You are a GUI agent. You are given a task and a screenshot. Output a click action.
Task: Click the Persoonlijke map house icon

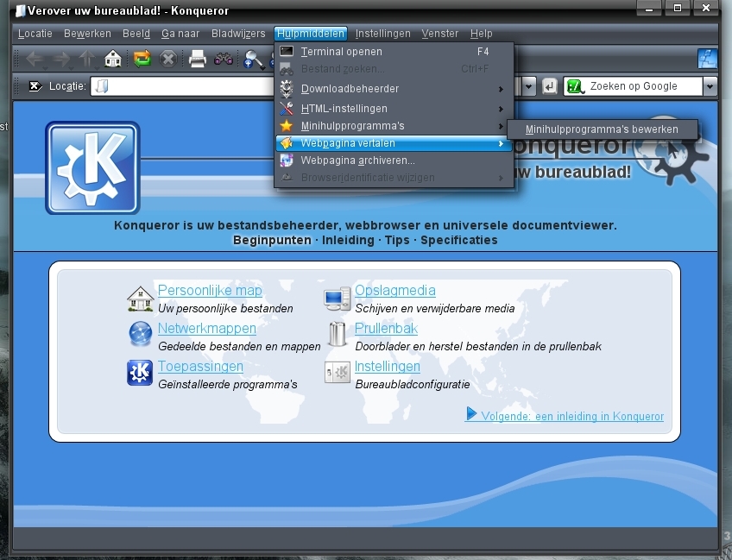point(140,299)
